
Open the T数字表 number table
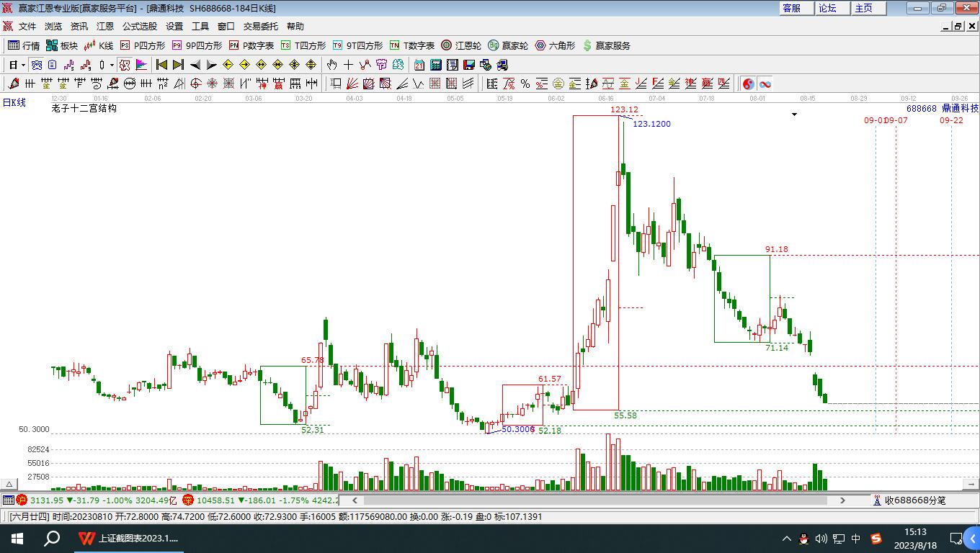pyautogui.click(x=412, y=45)
